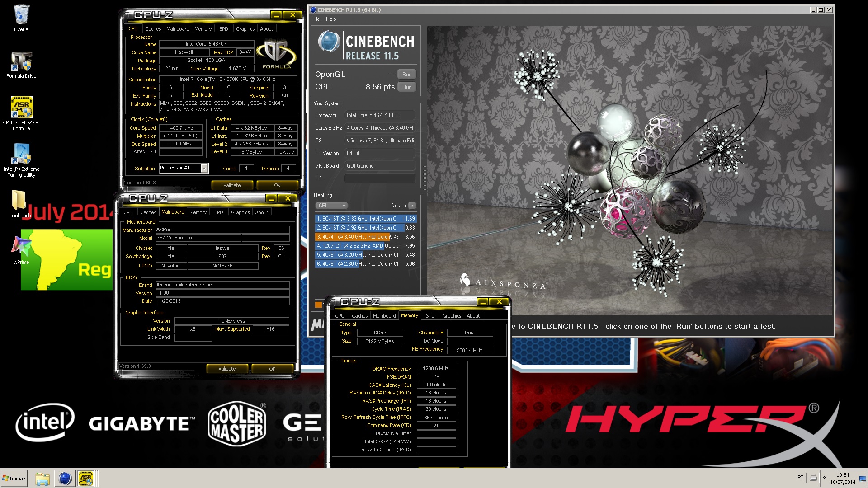Click the OC Formula logo in CPU-Z CPU tab

click(277, 54)
